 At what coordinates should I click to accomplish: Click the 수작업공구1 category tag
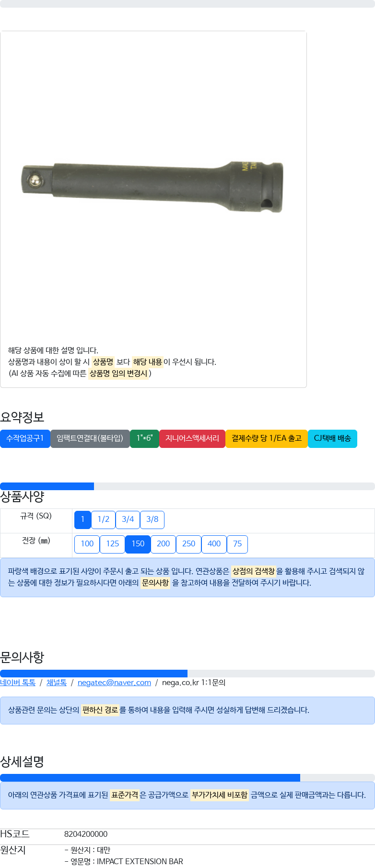(x=25, y=438)
